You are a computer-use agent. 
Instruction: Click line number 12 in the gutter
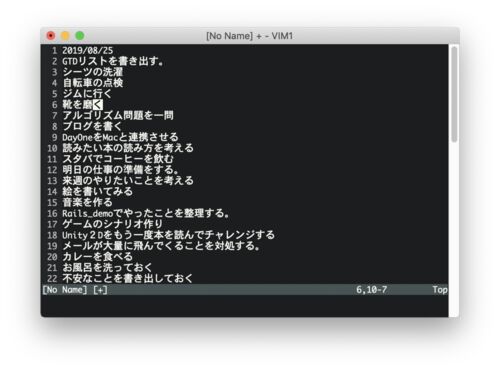(52, 170)
